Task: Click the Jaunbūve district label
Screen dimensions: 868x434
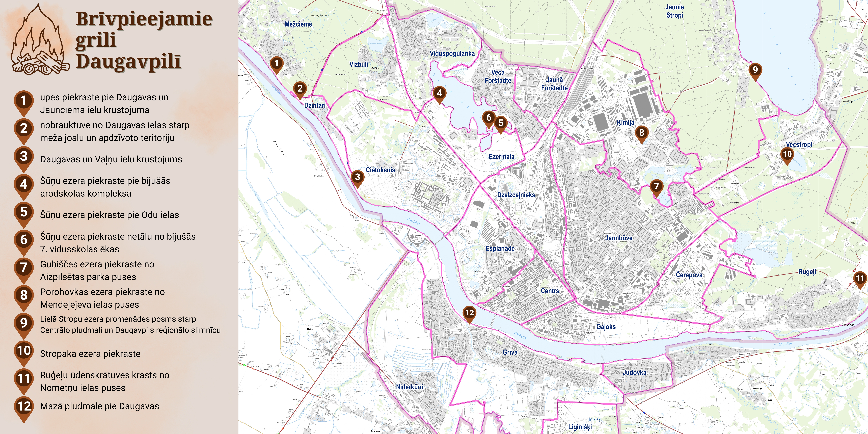Action: tap(619, 238)
